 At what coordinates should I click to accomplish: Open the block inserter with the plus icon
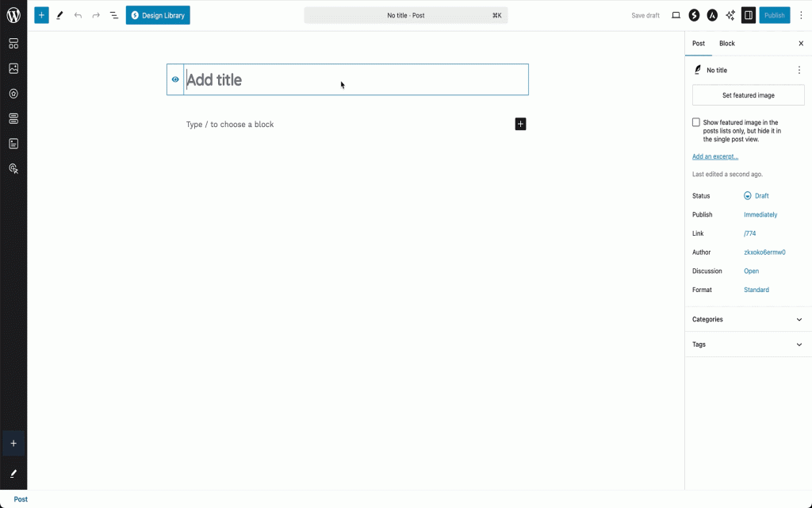click(x=41, y=14)
